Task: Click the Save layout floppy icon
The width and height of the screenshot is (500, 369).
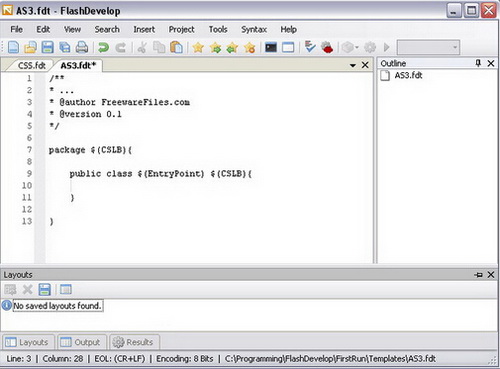Action: [45, 289]
